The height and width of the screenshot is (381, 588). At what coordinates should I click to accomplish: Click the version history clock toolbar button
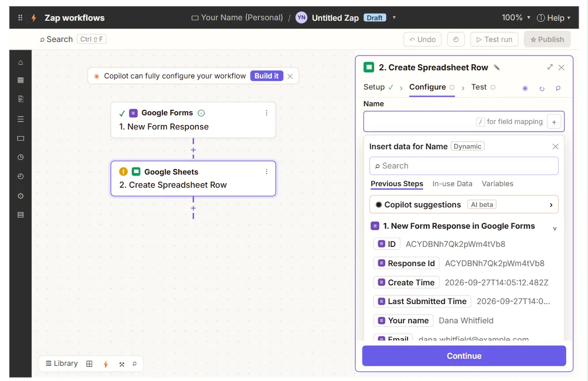tap(456, 39)
